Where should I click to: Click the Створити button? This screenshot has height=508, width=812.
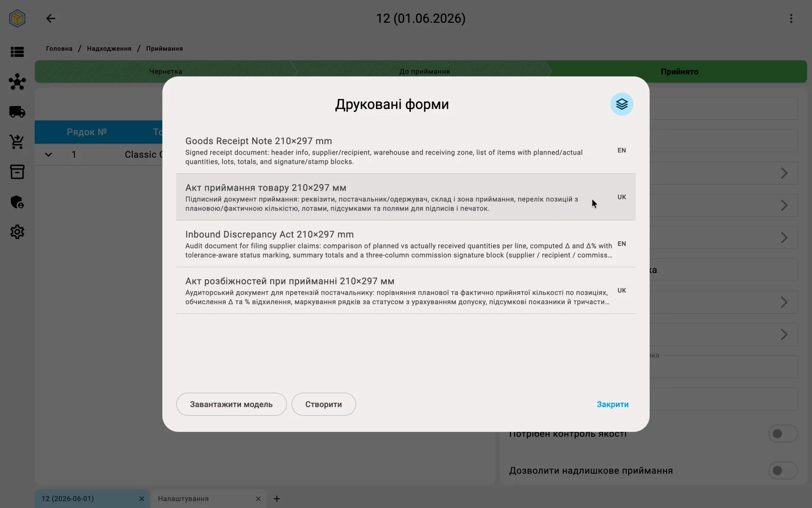[324, 404]
